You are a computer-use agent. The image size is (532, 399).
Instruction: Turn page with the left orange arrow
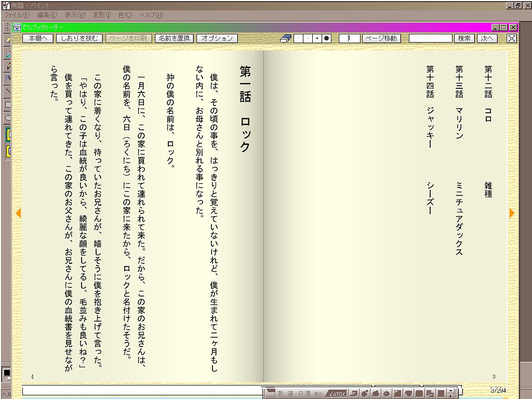(x=18, y=213)
